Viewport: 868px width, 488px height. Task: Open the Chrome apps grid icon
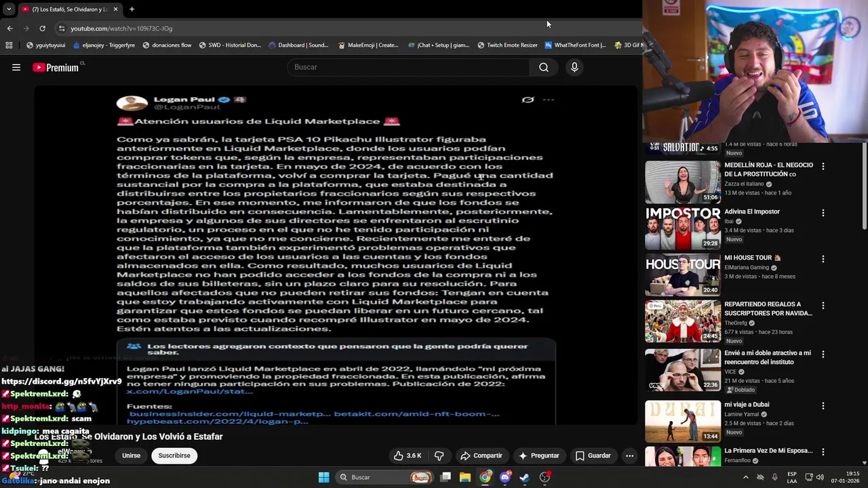pos(9,45)
